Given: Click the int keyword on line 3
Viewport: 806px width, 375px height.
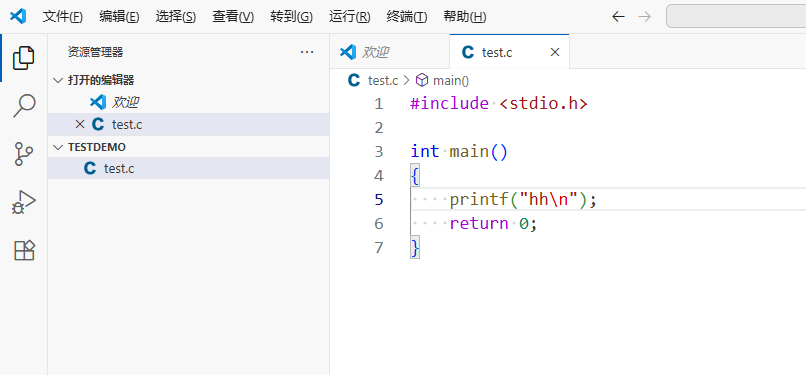Looking at the screenshot, I should (x=425, y=152).
